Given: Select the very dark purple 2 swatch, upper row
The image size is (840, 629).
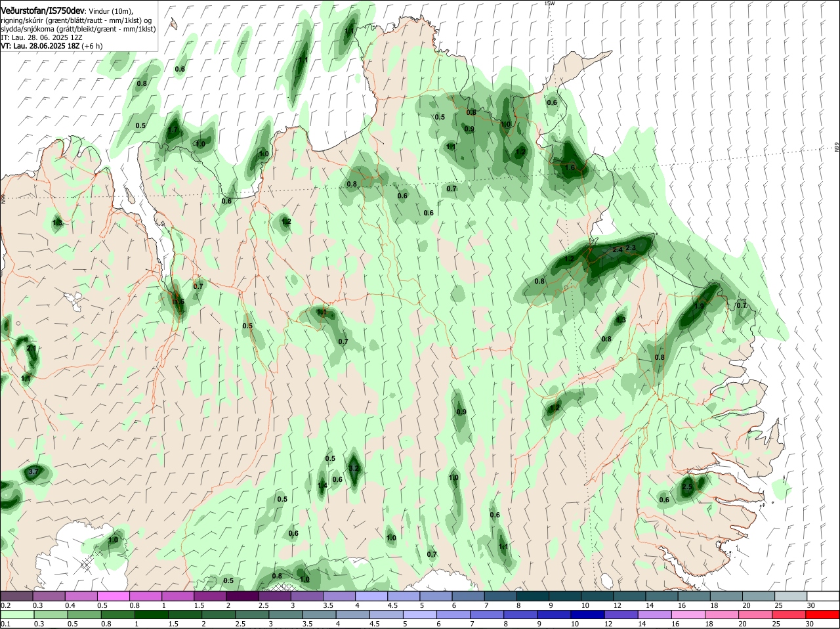Looking at the screenshot, I should (x=243, y=596).
